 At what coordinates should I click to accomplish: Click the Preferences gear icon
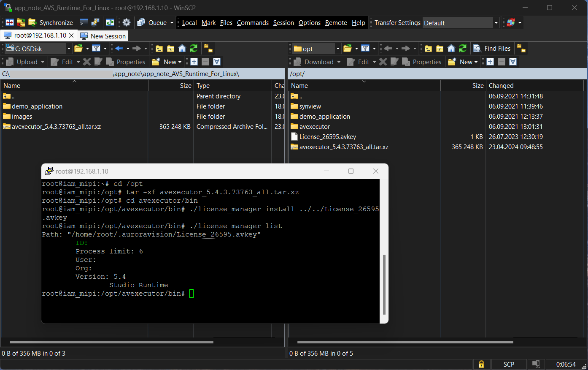(x=127, y=23)
